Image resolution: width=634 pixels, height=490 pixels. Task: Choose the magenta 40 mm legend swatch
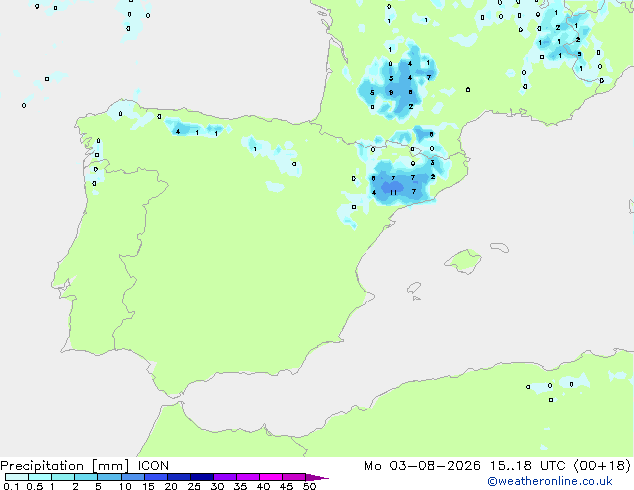271,477
